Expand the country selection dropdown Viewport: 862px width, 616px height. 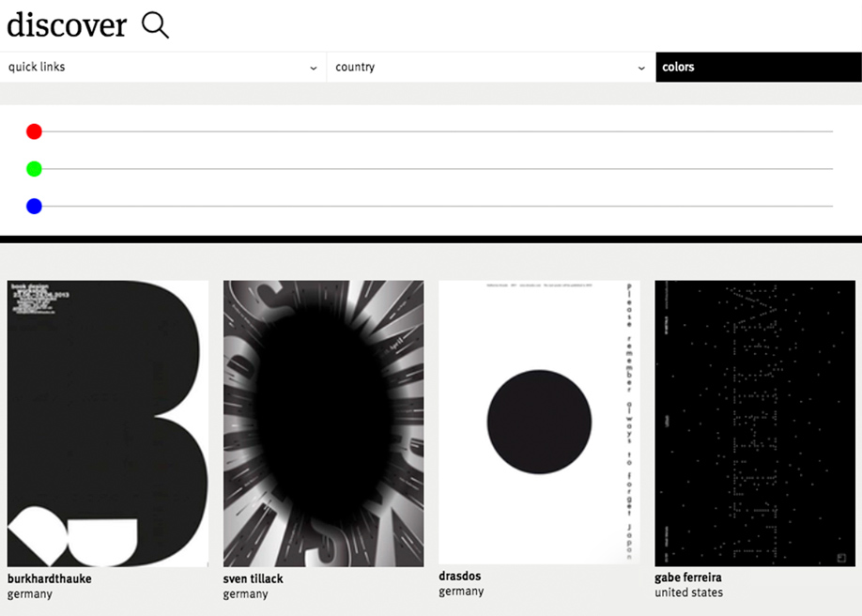pos(639,67)
